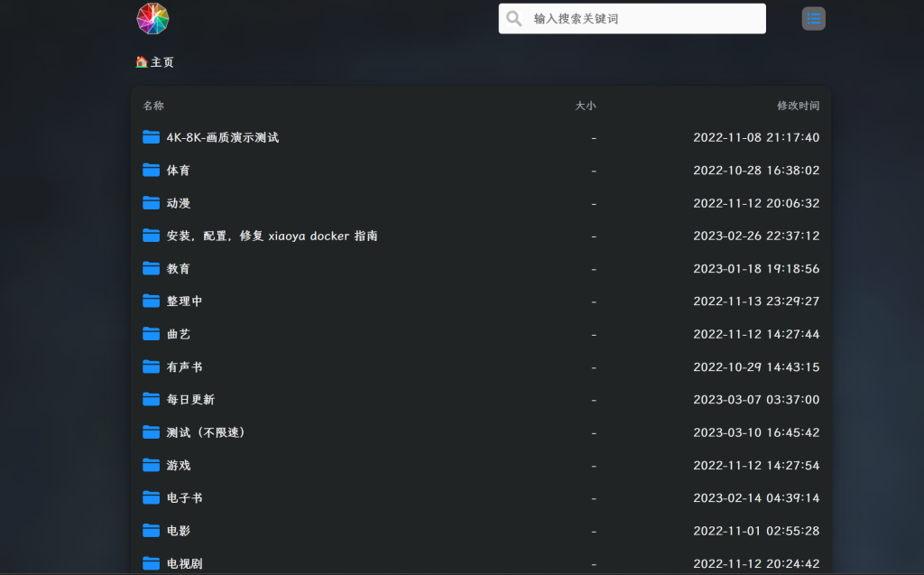Click the folder icon beside 电影

coord(151,530)
